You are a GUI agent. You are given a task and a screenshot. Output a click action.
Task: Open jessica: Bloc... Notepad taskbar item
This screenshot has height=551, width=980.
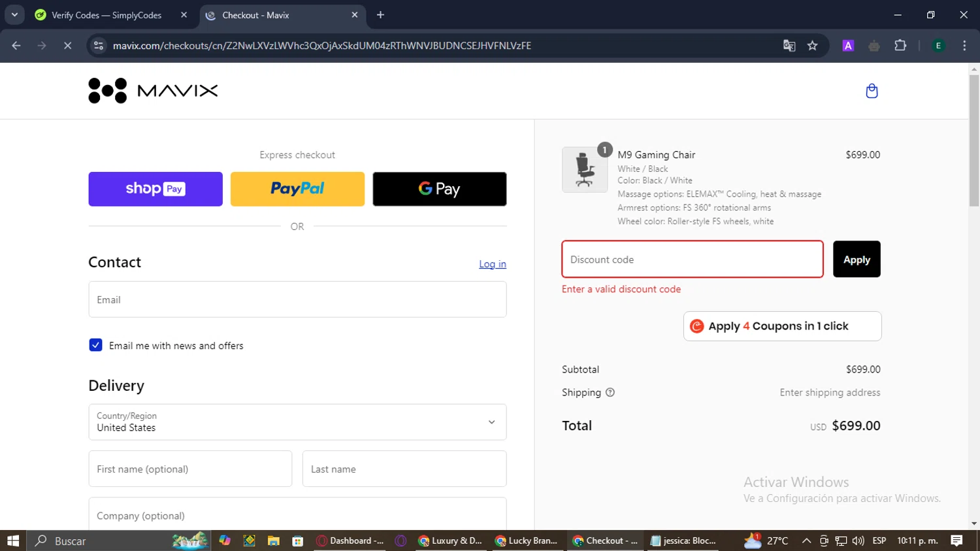point(683,541)
